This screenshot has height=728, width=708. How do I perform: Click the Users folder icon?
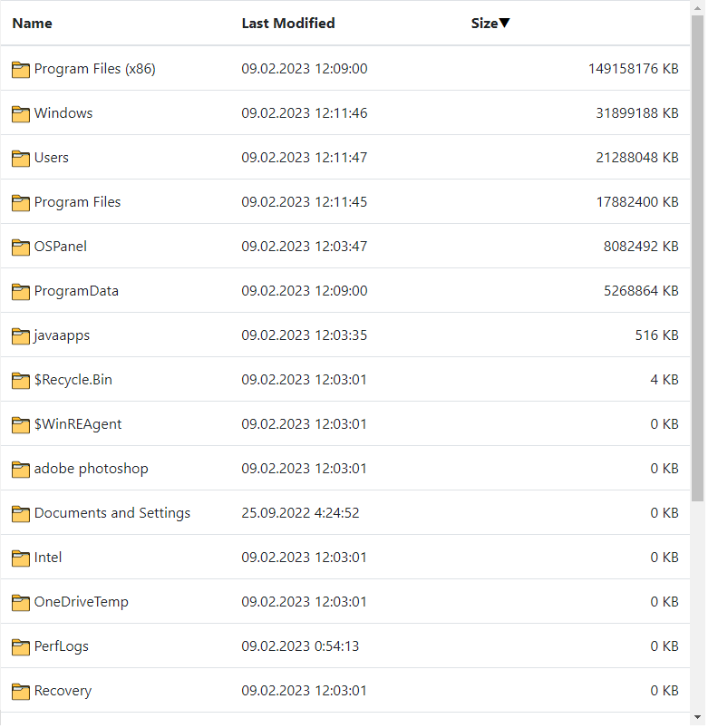(x=20, y=158)
